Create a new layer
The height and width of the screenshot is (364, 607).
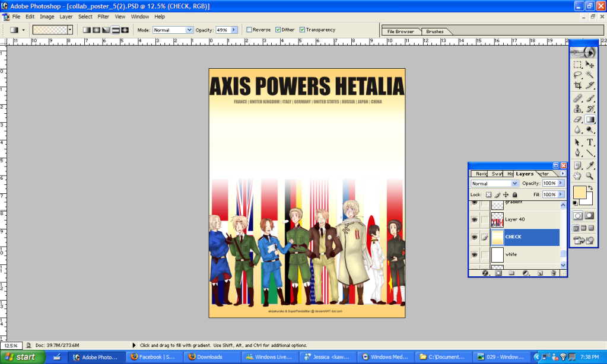[540, 273]
